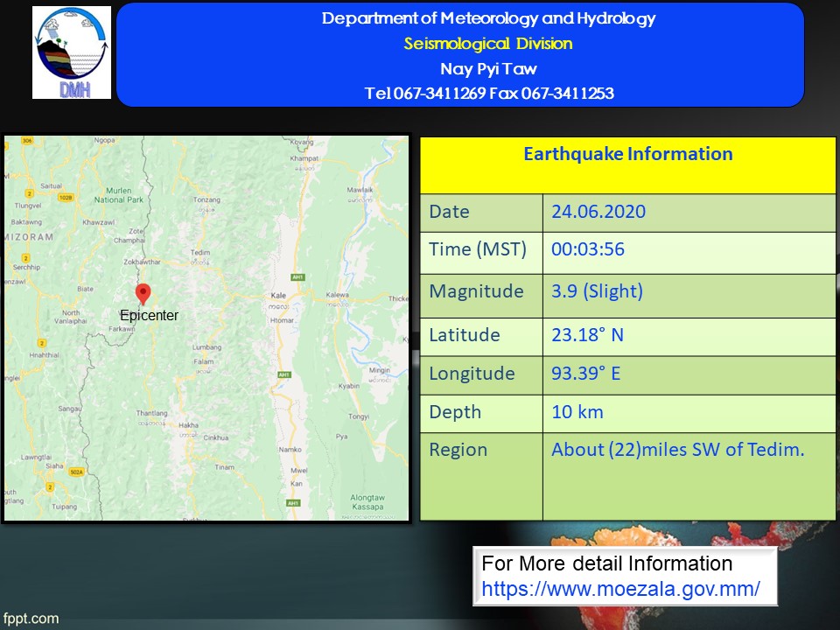The image size is (840, 630).
Task: Select the magnitude value 3.9 (Slight)
Action: [x=597, y=290]
